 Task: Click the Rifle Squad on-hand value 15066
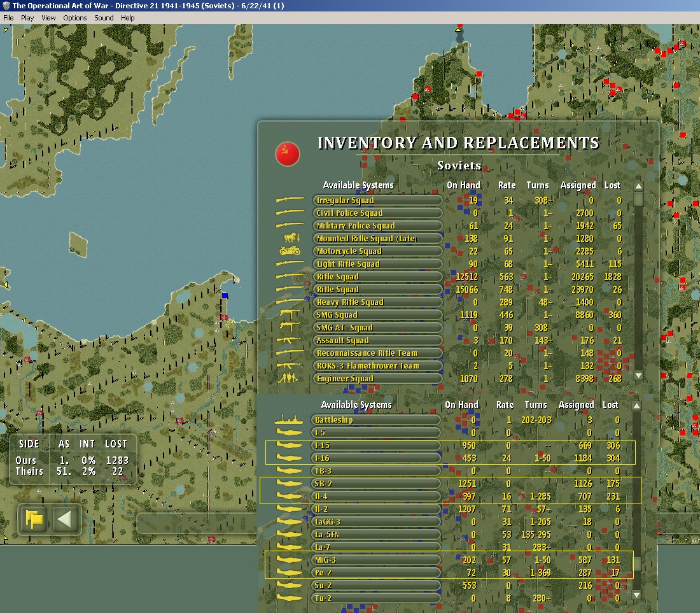pos(466,289)
